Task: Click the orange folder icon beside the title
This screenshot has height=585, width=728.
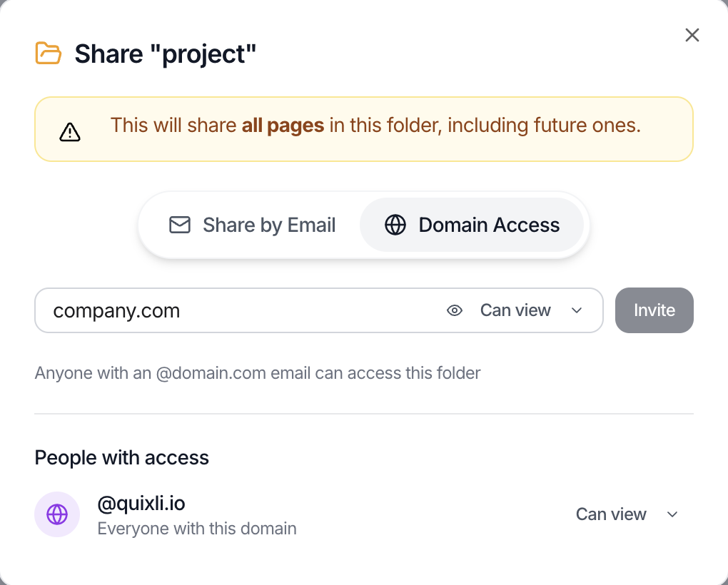Action: tap(47, 53)
